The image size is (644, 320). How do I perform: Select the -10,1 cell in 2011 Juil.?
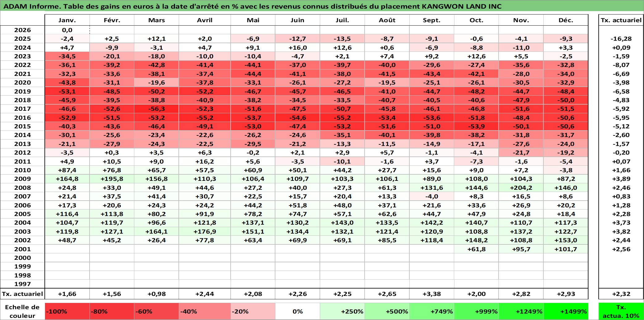[x=342, y=161]
